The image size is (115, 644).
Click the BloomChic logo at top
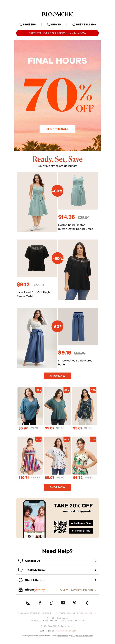pos(58,15)
